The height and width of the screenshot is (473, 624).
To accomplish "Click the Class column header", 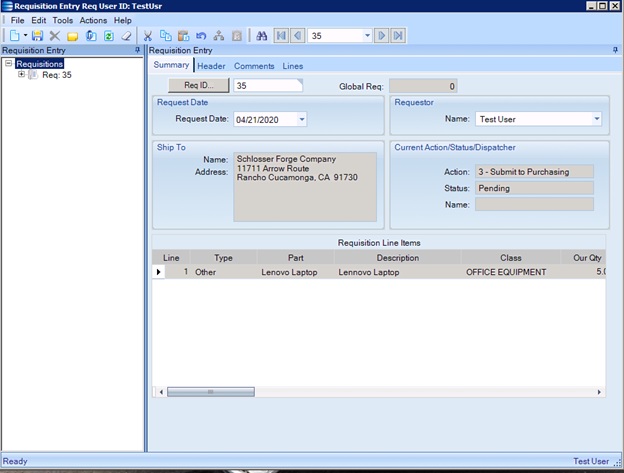I will tap(511, 258).
